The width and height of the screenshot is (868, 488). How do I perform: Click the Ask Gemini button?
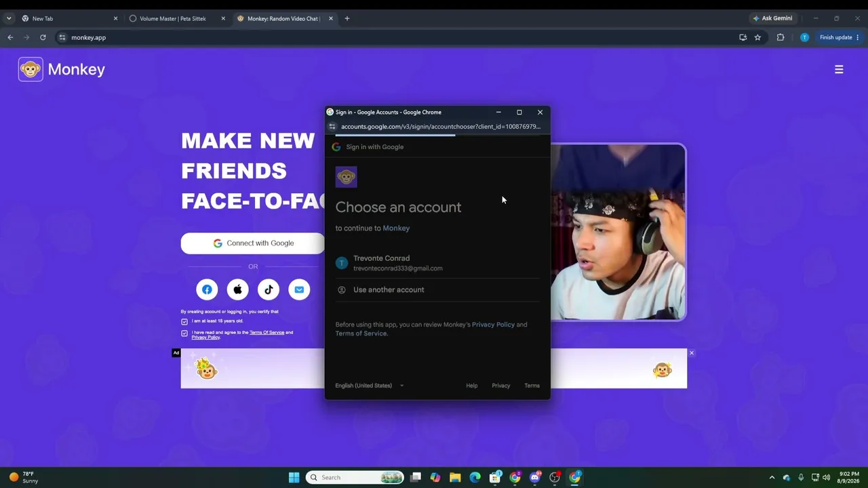coord(772,18)
